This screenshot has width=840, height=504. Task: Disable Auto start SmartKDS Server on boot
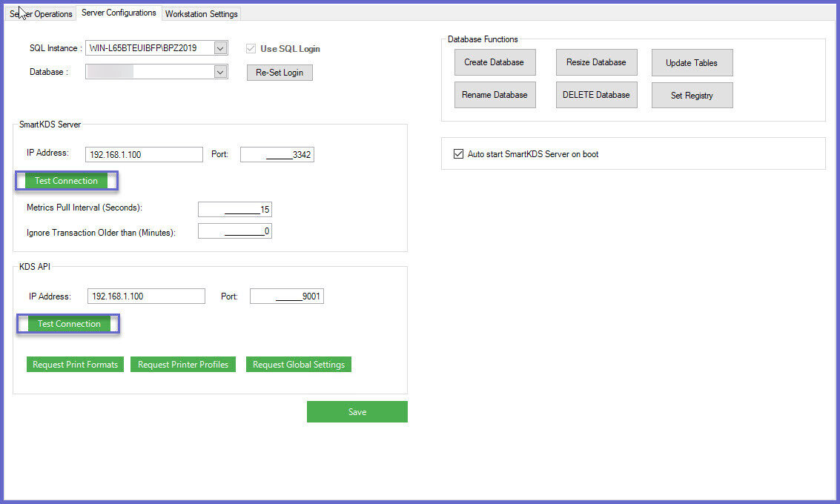coord(459,154)
